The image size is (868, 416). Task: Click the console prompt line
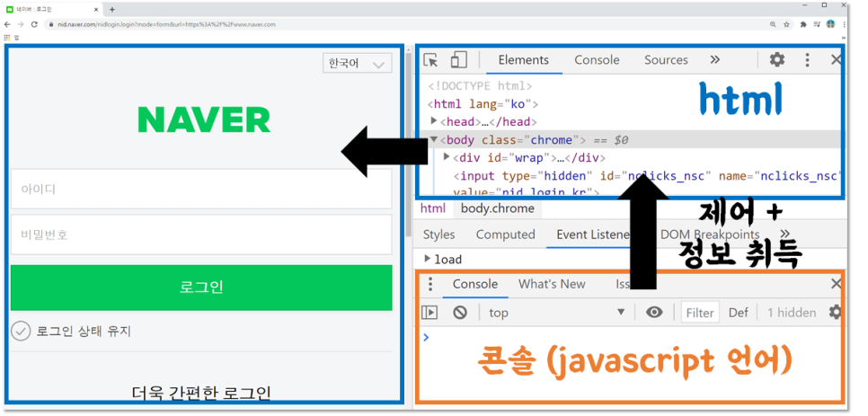pos(631,338)
